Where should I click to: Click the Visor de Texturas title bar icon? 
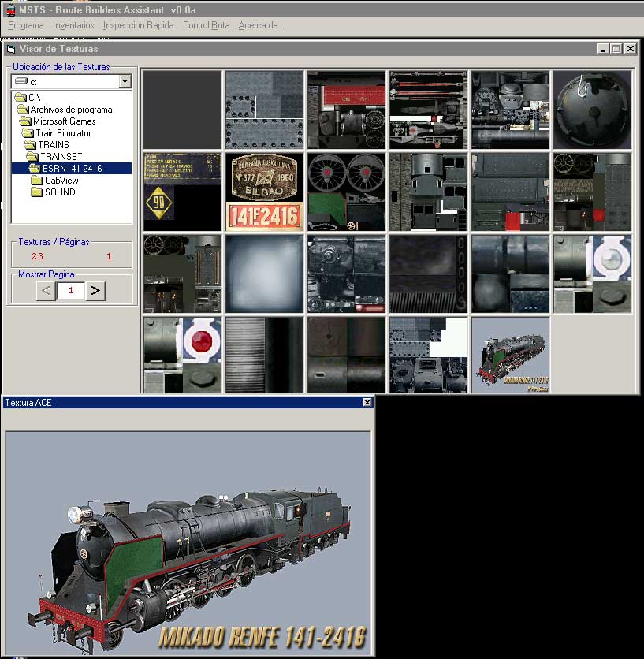9,48
